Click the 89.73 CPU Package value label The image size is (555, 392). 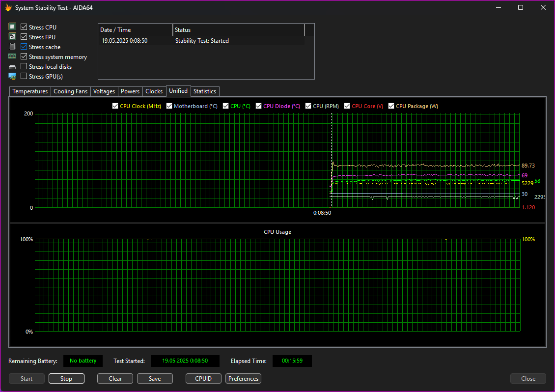pyautogui.click(x=528, y=166)
